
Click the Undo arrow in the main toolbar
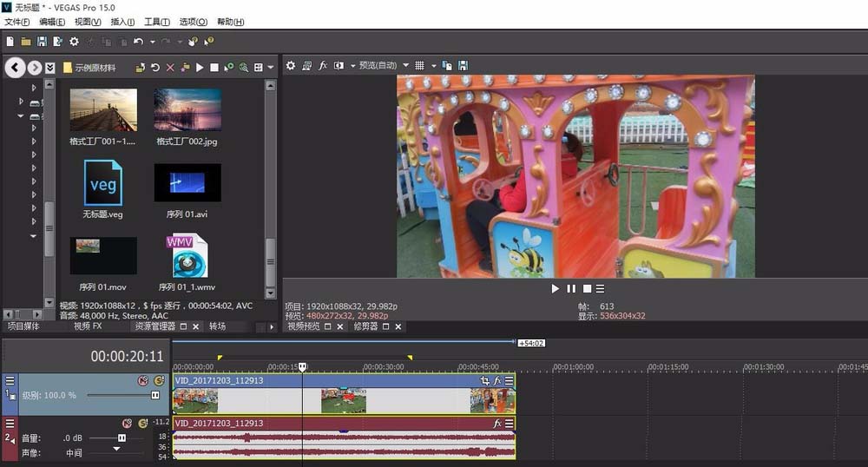pyautogui.click(x=138, y=41)
